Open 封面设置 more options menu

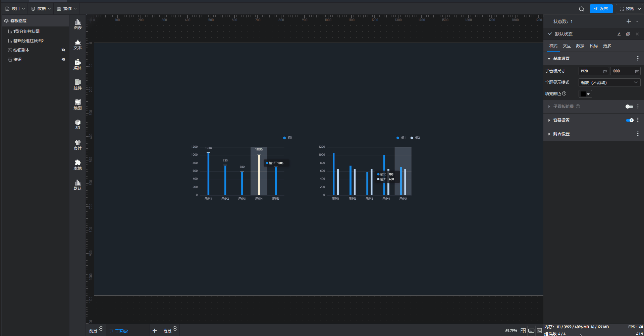pos(638,134)
